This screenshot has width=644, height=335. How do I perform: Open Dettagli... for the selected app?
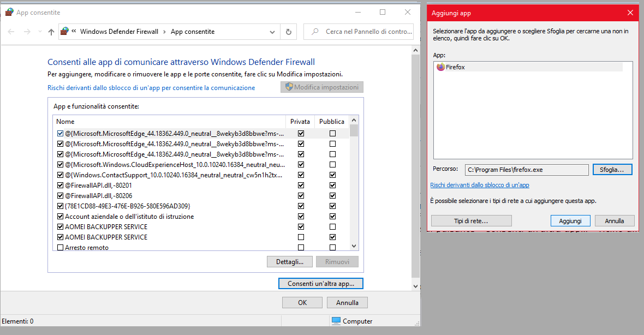pos(290,262)
